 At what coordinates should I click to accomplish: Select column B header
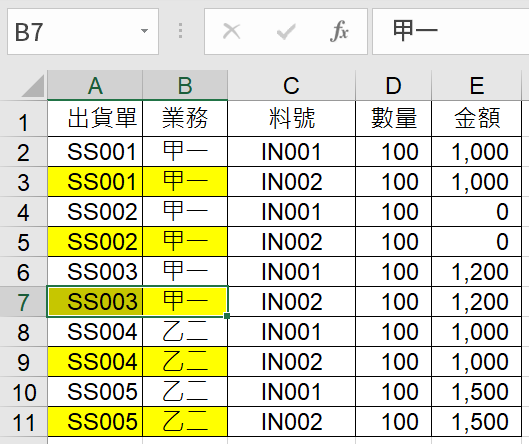(x=185, y=85)
